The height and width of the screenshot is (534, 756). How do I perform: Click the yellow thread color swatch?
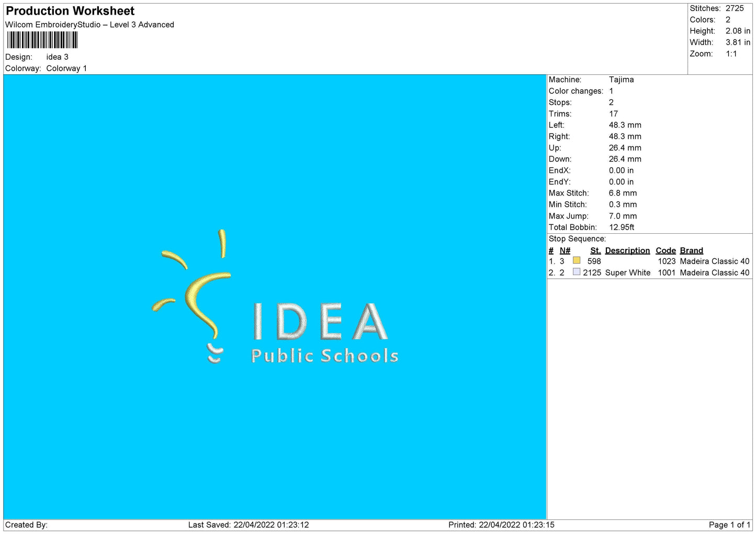(577, 260)
